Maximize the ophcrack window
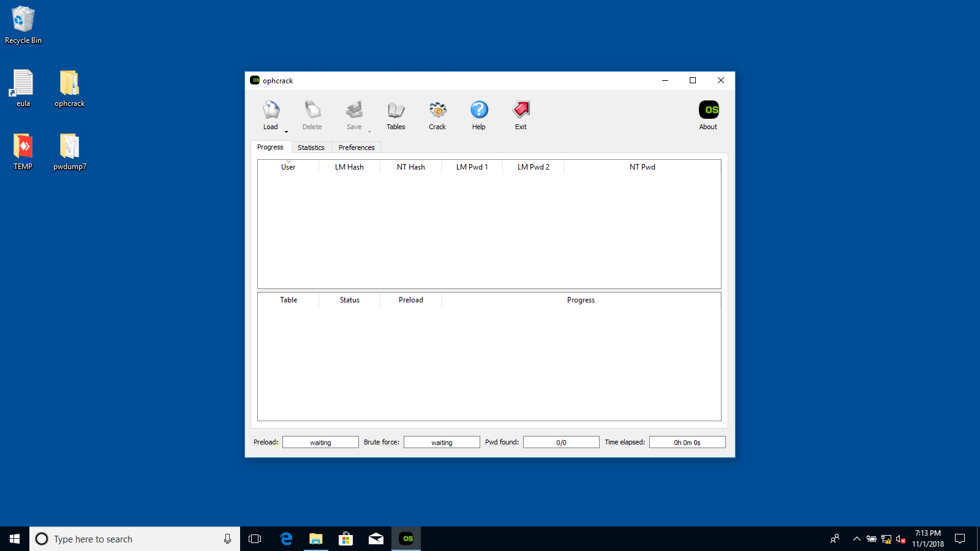Image resolution: width=980 pixels, height=551 pixels. pyautogui.click(x=693, y=80)
